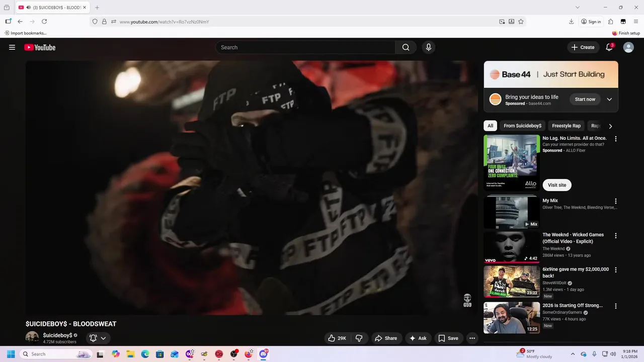Viewport: 644px width, 362px height.
Task: Open the My Mix thumbnail
Action: click(512, 212)
